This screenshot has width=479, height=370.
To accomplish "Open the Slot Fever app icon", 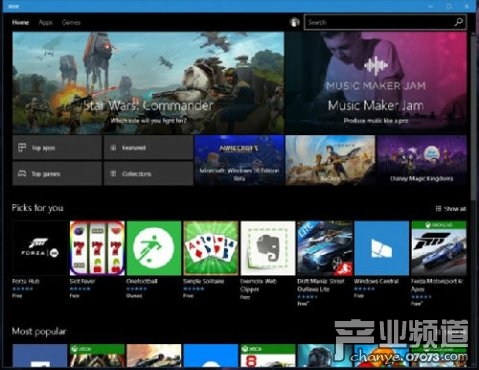I will tap(97, 248).
